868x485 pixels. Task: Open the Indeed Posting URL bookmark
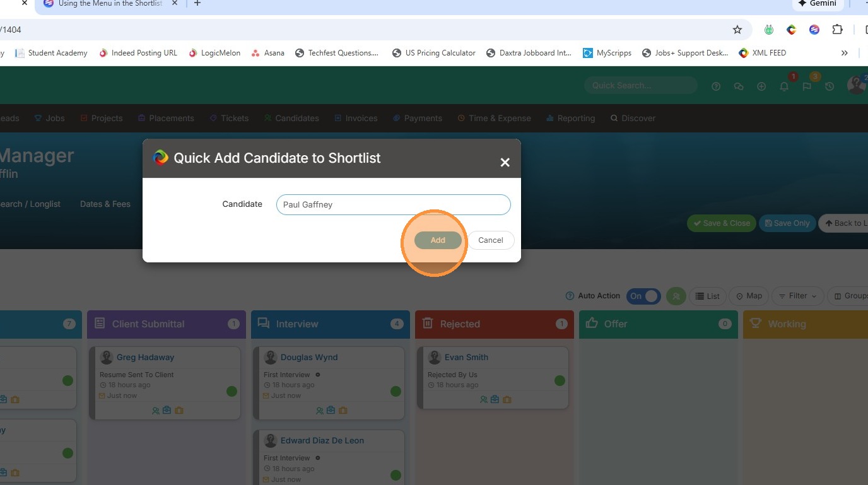138,53
